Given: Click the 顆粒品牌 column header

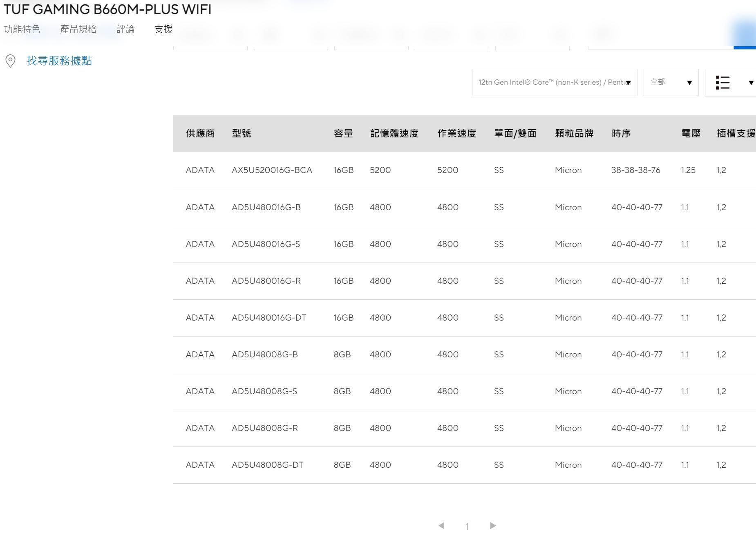Looking at the screenshot, I should pos(574,134).
